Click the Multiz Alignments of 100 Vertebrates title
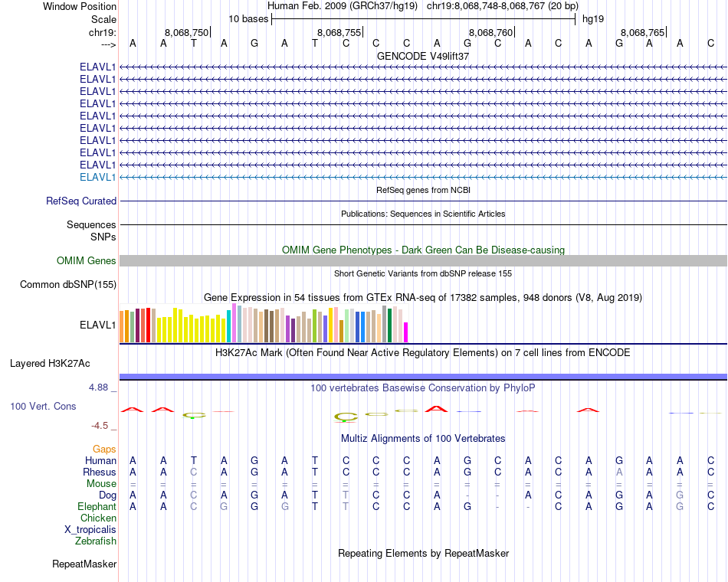 pos(423,439)
